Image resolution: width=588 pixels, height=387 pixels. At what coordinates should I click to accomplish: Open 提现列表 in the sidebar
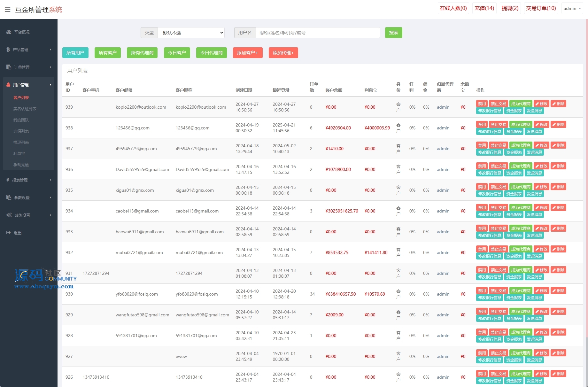pyautogui.click(x=21, y=143)
